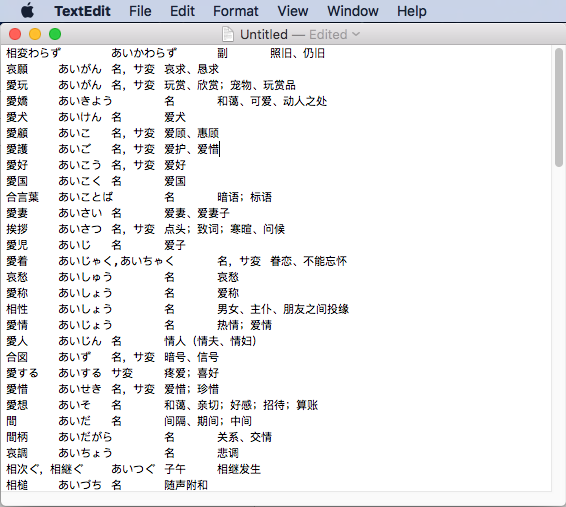Open the Window menu

click(x=353, y=11)
